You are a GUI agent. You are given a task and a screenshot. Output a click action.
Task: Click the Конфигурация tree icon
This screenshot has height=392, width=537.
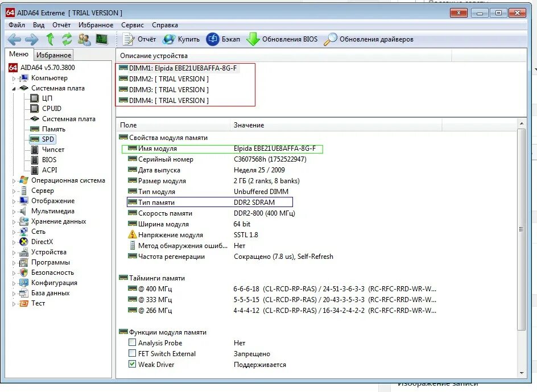pos(24,283)
